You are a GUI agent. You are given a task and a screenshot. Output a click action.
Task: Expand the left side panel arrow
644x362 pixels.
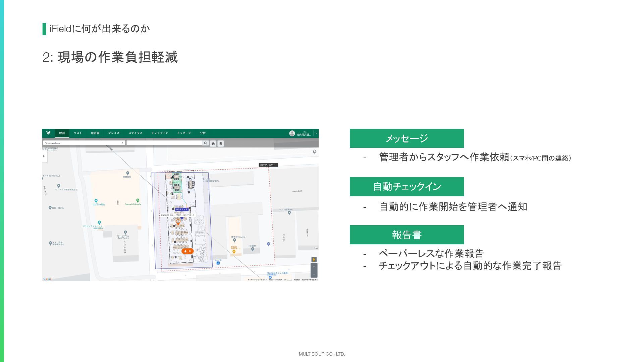click(x=44, y=156)
